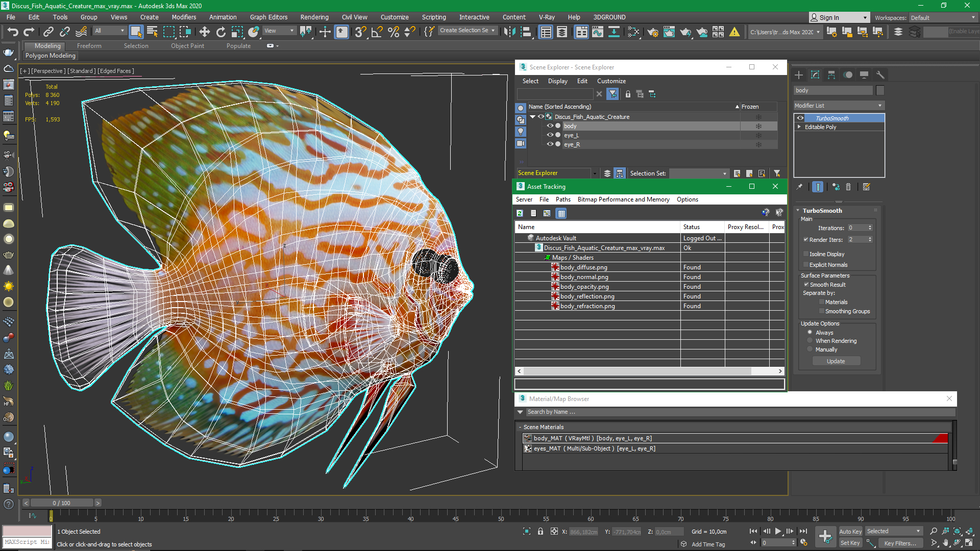Click the Undo arrow icon
The image size is (980, 551).
[12, 32]
